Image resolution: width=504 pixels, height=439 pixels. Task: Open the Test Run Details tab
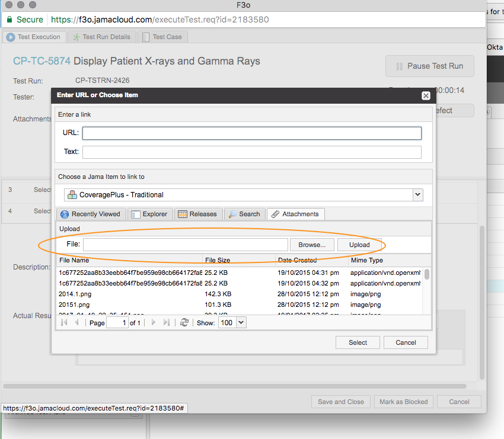102,37
